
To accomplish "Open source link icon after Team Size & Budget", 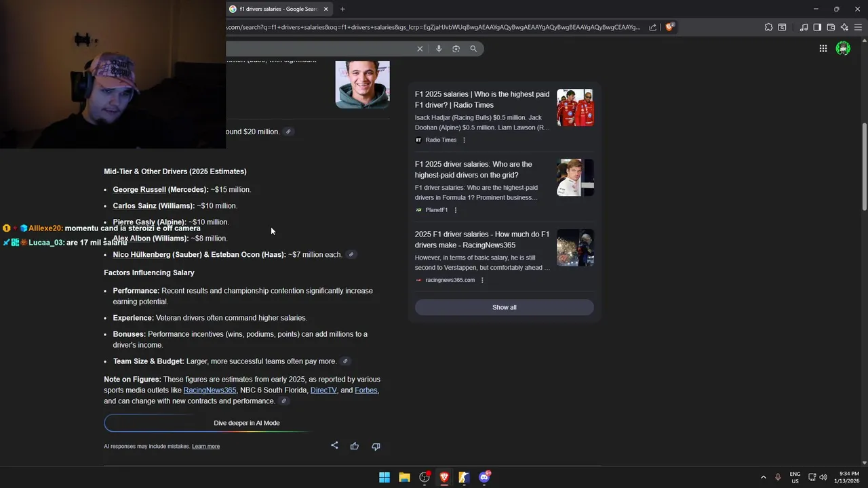I will tap(345, 361).
